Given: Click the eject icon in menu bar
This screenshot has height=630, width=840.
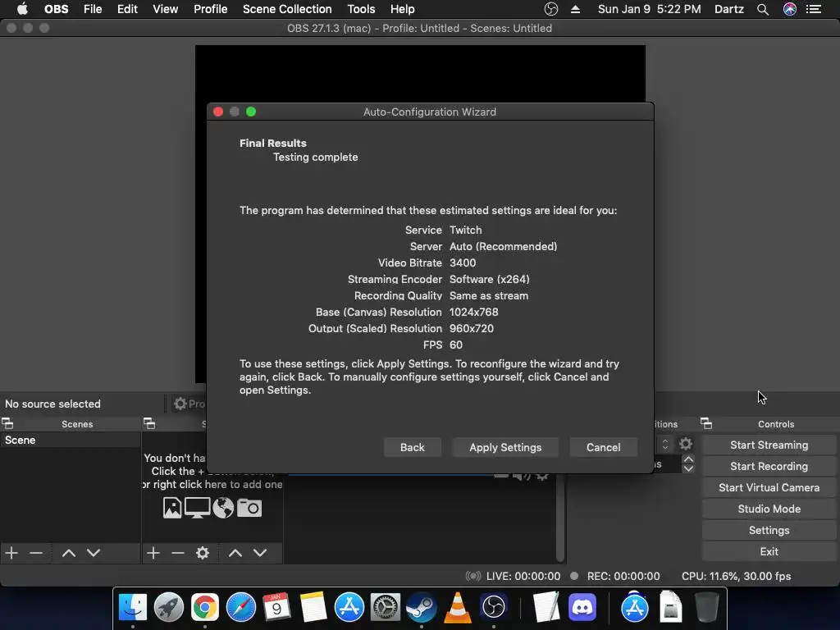Looking at the screenshot, I should pos(575,9).
